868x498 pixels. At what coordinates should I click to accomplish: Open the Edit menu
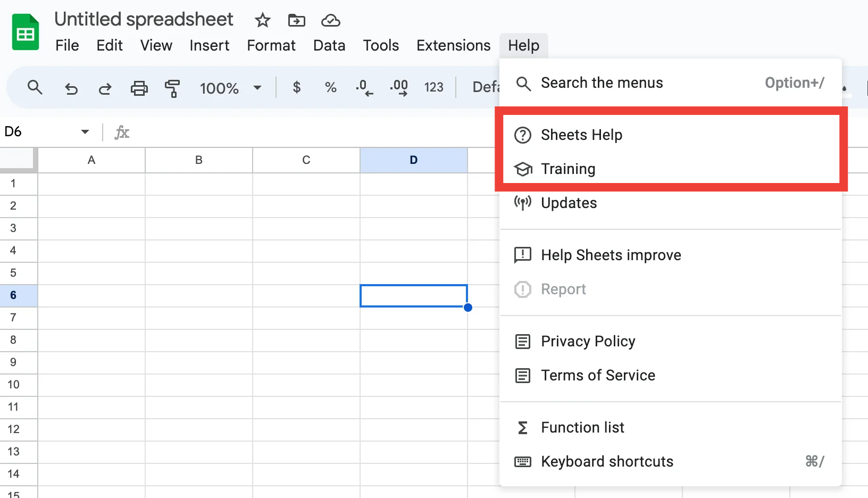coord(110,46)
